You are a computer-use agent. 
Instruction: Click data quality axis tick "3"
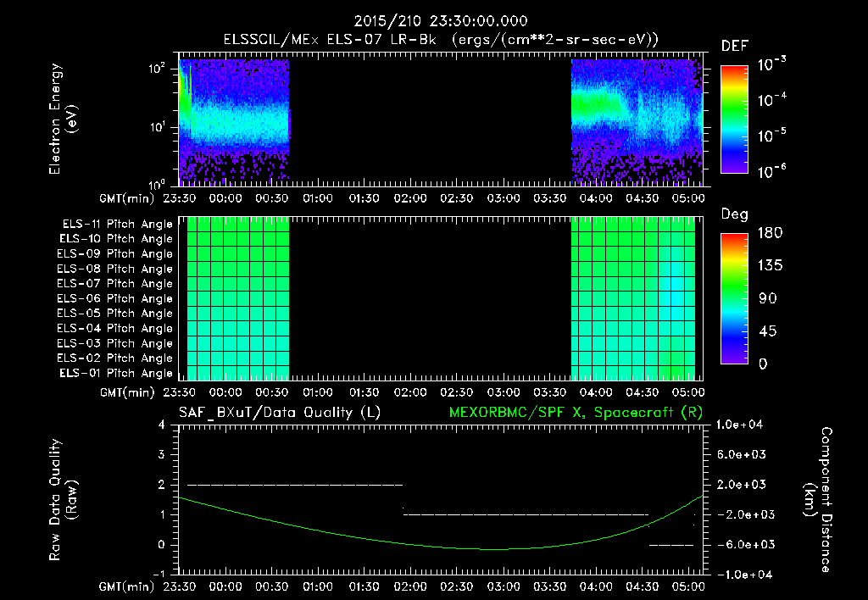[x=162, y=455]
